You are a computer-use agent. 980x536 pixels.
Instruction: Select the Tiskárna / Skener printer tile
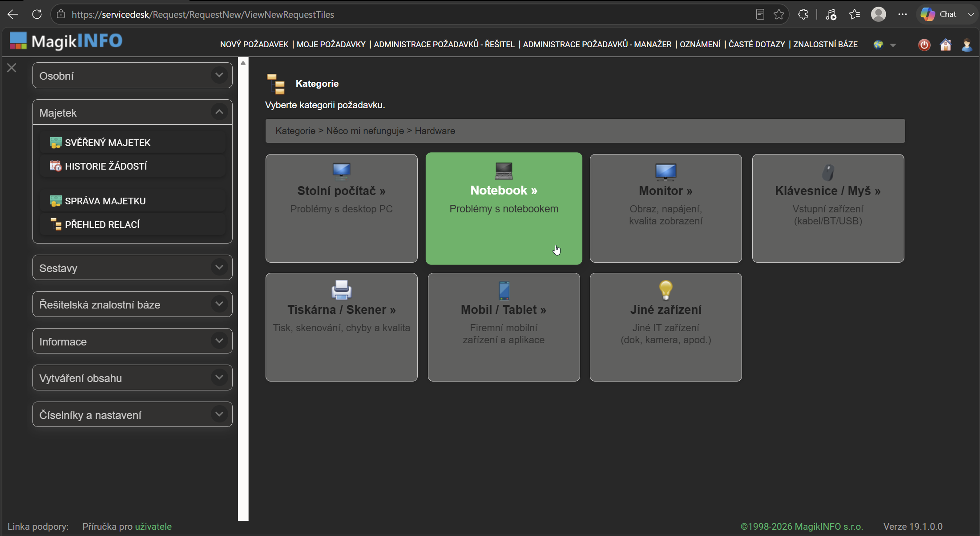[x=341, y=327]
